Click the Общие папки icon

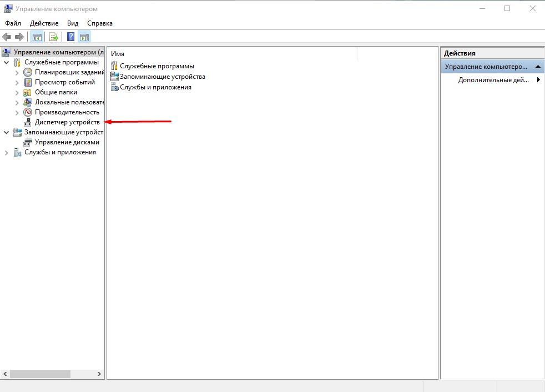click(x=27, y=93)
